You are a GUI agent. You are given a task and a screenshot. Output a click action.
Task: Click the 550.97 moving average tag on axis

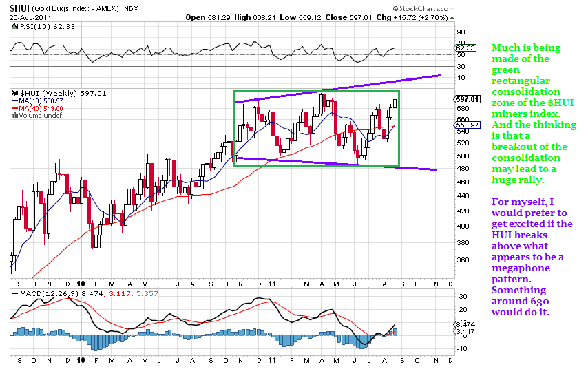click(467, 125)
